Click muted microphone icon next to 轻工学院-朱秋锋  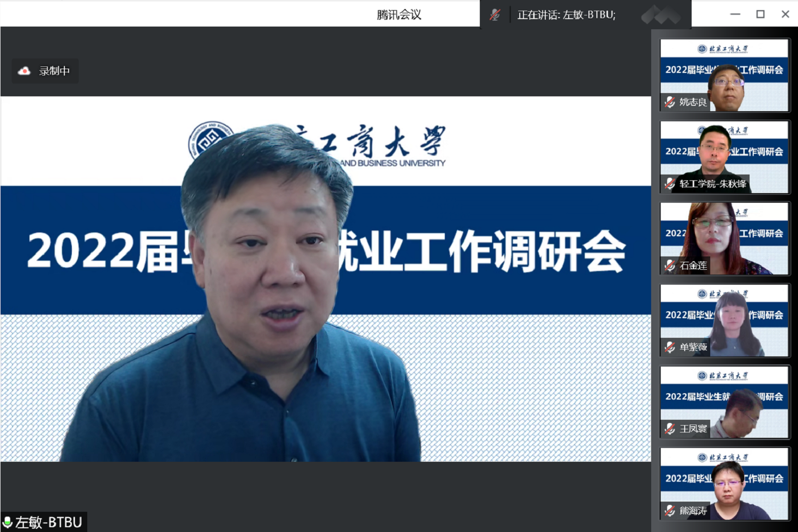[x=670, y=184]
